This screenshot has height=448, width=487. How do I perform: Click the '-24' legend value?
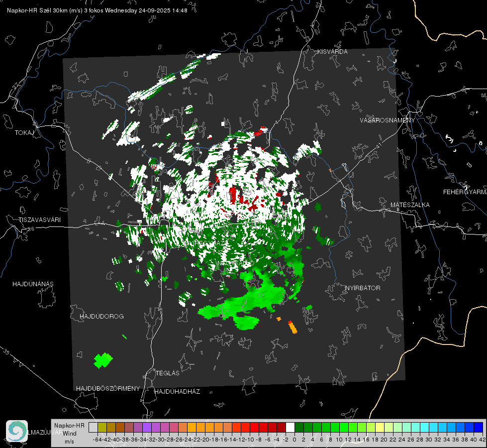(187, 440)
